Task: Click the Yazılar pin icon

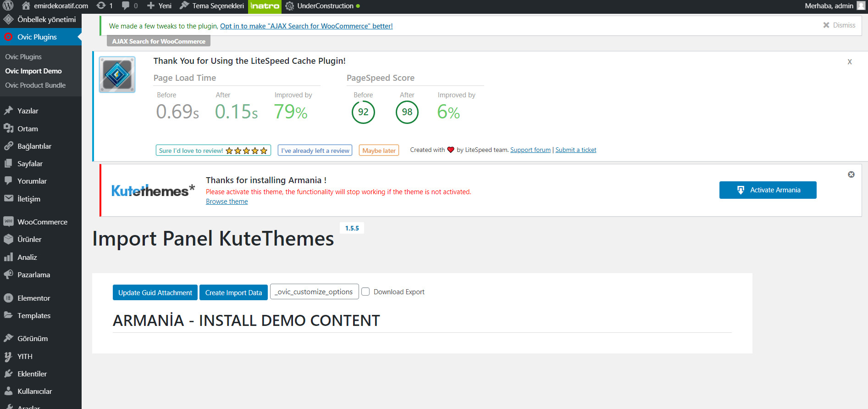Action: (8, 111)
